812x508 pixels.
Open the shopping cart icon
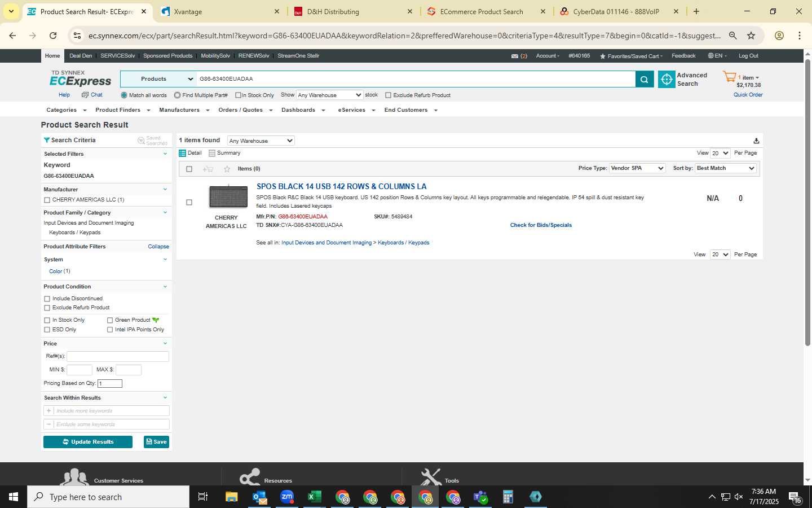click(x=729, y=77)
